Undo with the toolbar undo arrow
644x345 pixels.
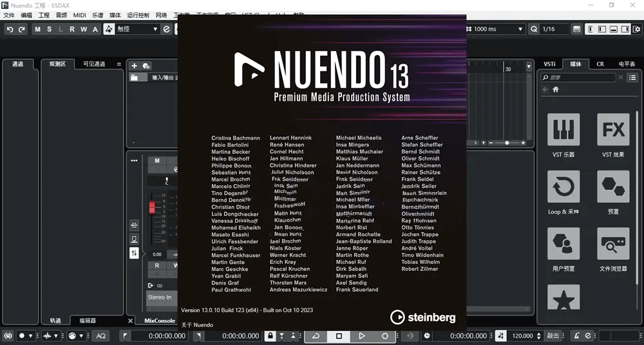click(10, 29)
